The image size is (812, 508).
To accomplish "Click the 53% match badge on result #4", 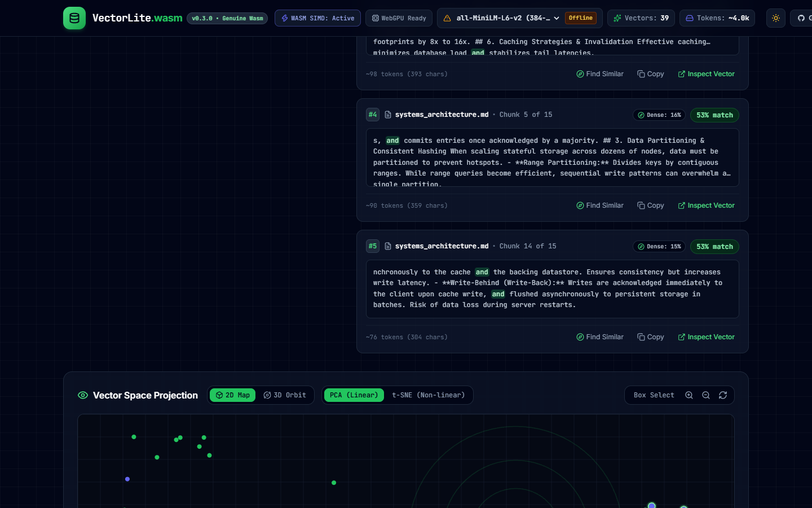I will tap(714, 115).
